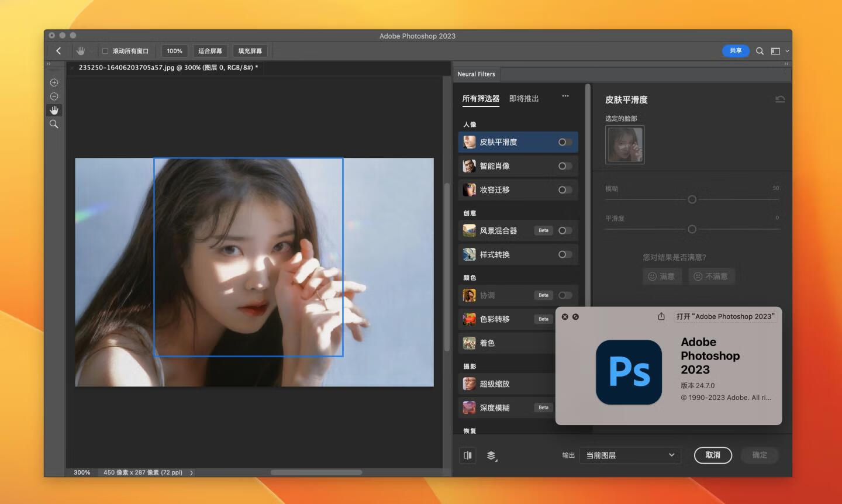This screenshot has height=504, width=842.
Task: Click the 皮肤平滑度 filter thumbnail icon
Action: [x=469, y=142]
